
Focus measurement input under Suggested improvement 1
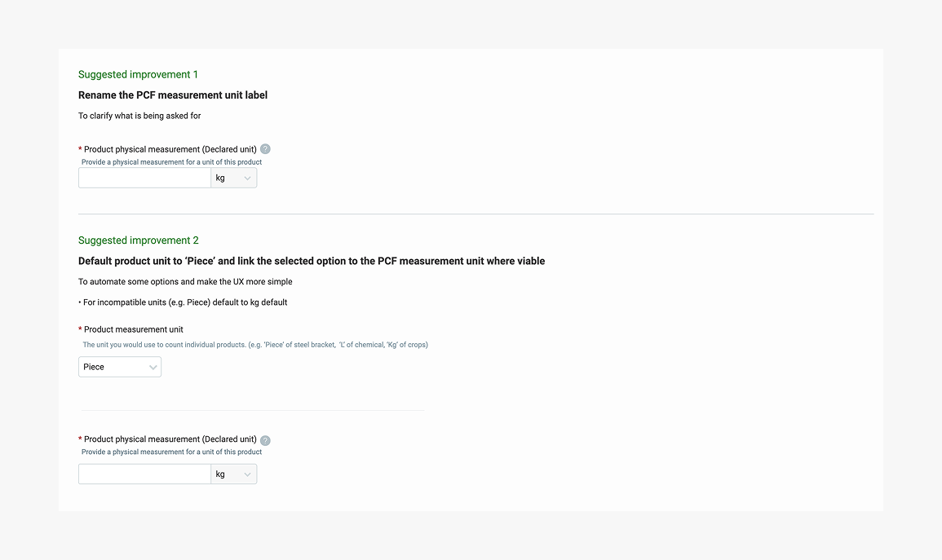[x=145, y=178]
